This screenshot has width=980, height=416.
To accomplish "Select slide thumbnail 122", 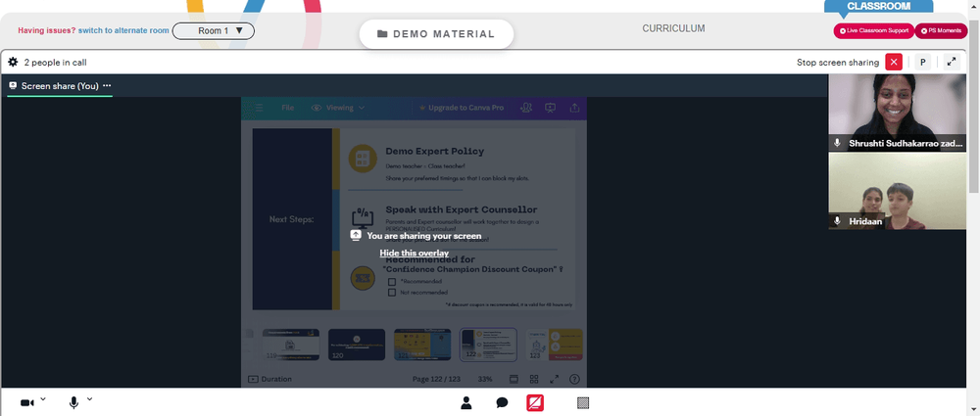I will [488, 345].
